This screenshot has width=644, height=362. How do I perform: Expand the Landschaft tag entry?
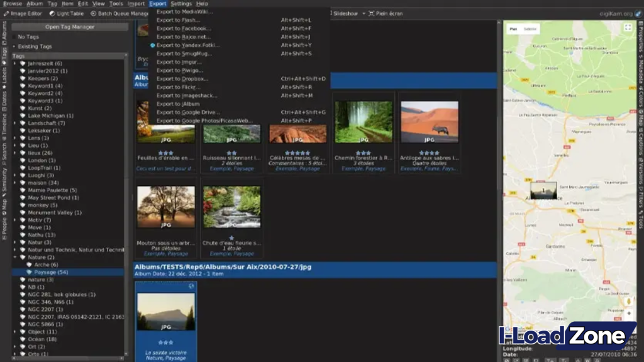tap(14, 123)
